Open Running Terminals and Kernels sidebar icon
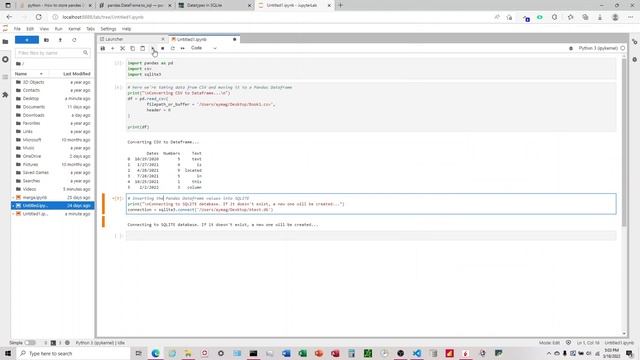Image resolution: width=640 pixels, height=360 pixels. (5, 60)
